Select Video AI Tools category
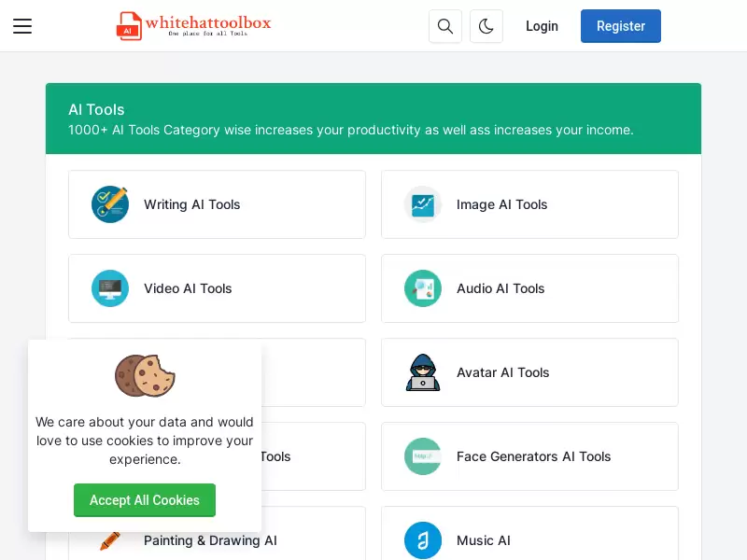The height and width of the screenshot is (560, 747). click(217, 288)
